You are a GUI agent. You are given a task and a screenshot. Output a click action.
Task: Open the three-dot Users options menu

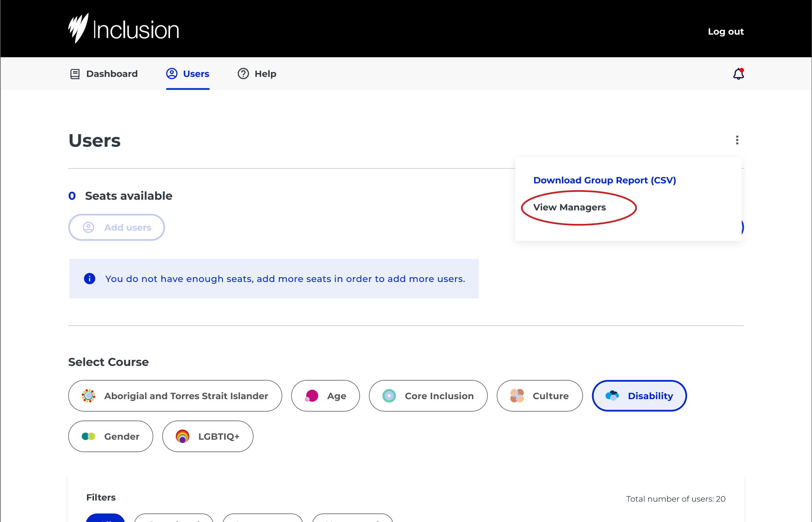(737, 140)
